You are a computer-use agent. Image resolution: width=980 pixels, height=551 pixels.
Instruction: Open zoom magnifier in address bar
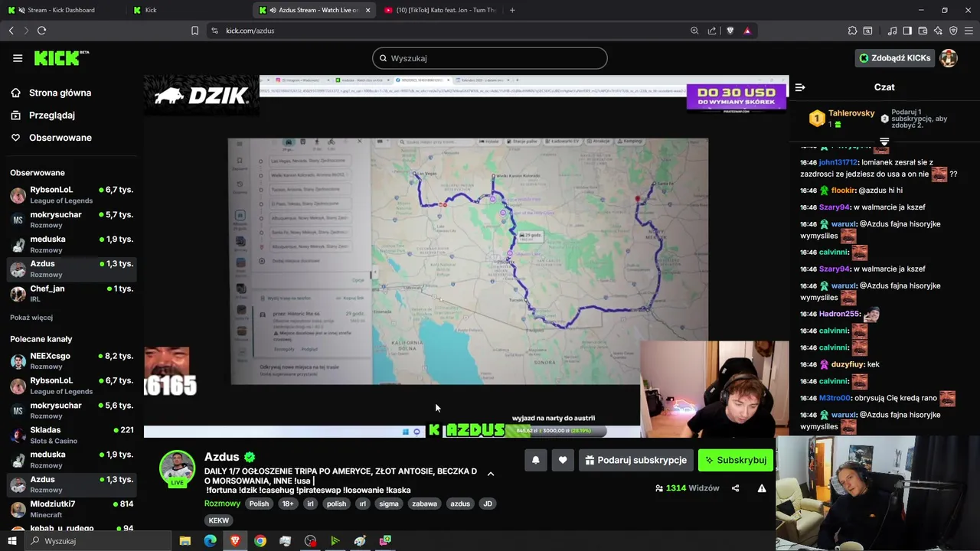point(694,31)
